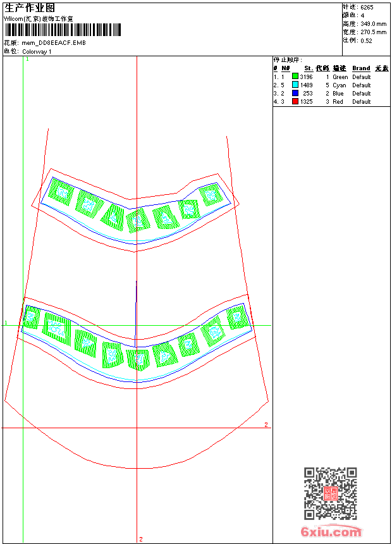Click the scale value 0.52
Image resolution: width=392 pixels, height=544 pixels.
tap(366, 40)
